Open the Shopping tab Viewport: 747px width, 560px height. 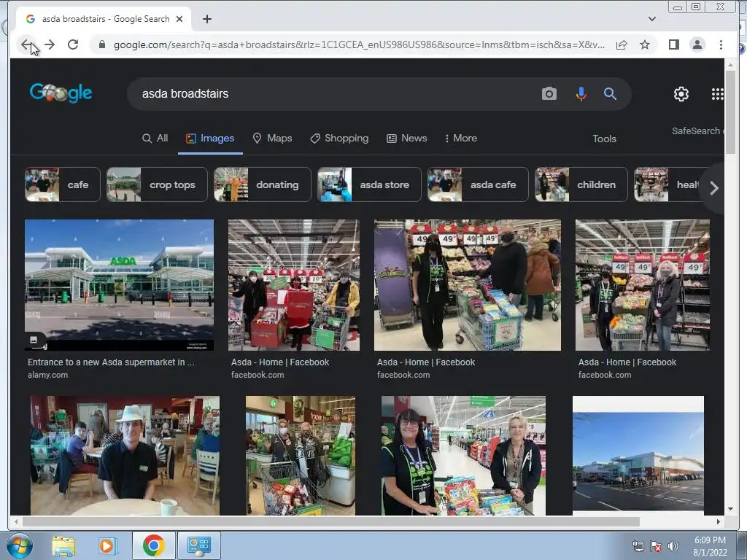[x=339, y=138]
